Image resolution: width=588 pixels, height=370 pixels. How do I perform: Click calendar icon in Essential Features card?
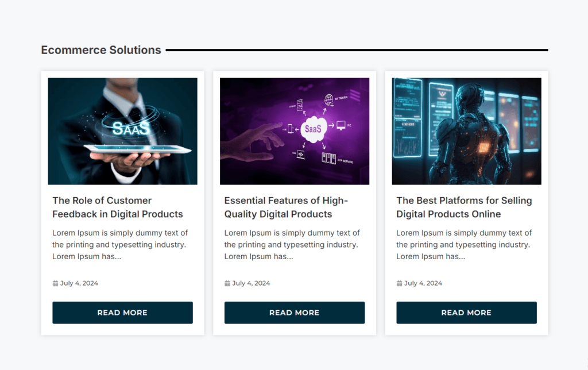pyautogui.click(x=227, y=283)
